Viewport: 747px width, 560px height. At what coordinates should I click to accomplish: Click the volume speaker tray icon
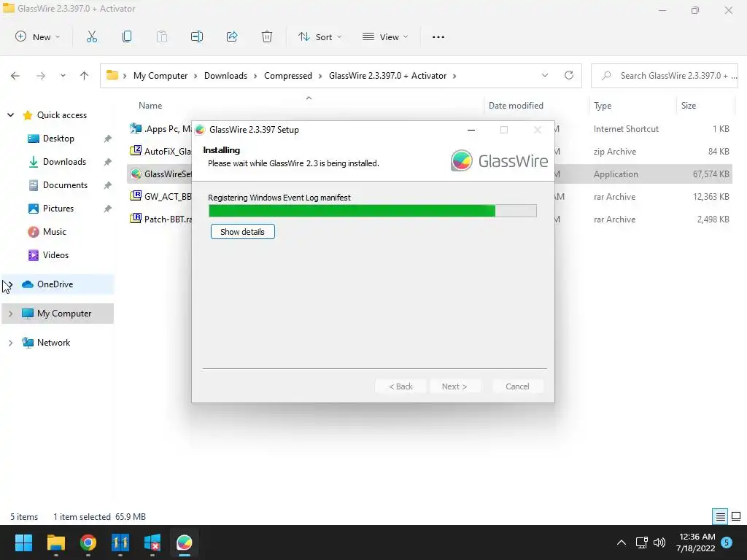point(659,542)
